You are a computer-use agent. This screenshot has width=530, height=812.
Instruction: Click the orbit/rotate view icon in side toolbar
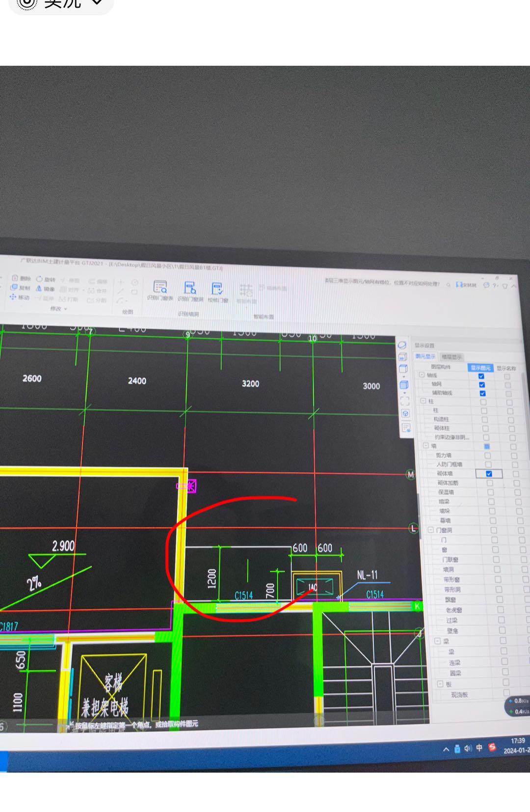(x=402, y=345)
